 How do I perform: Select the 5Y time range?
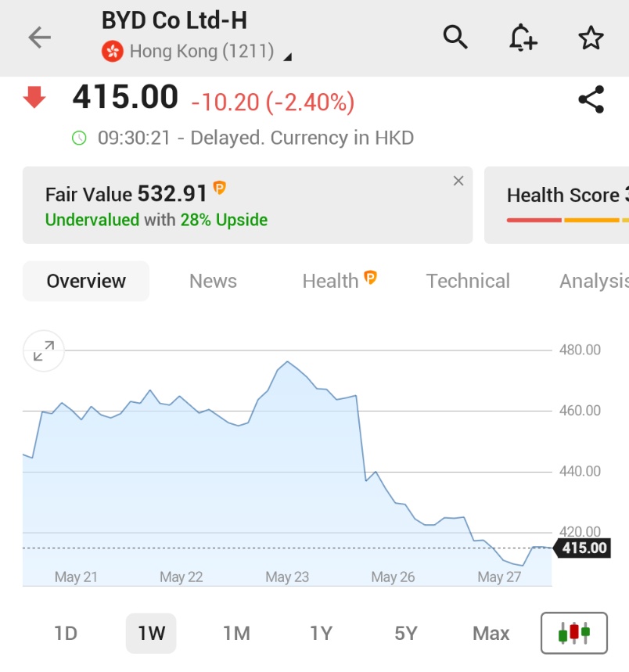(406, 633)
